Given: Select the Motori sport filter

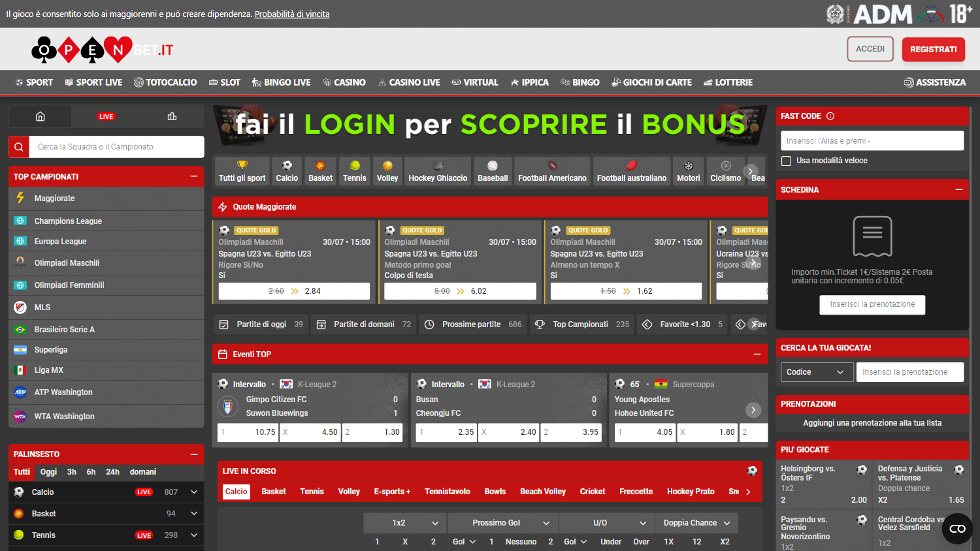Looking at the screenshot, I should [x=689, y=171].
